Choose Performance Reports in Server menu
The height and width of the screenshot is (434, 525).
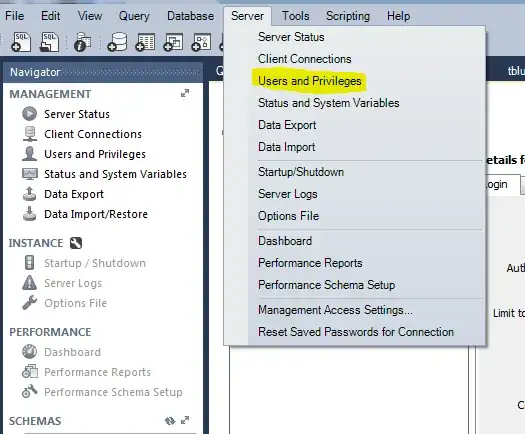[310, 263]
